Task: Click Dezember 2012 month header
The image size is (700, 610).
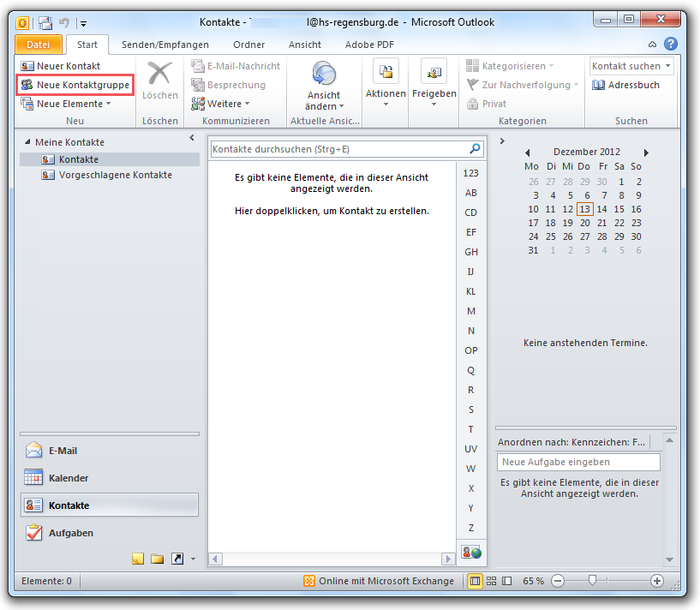Action: 587,152
